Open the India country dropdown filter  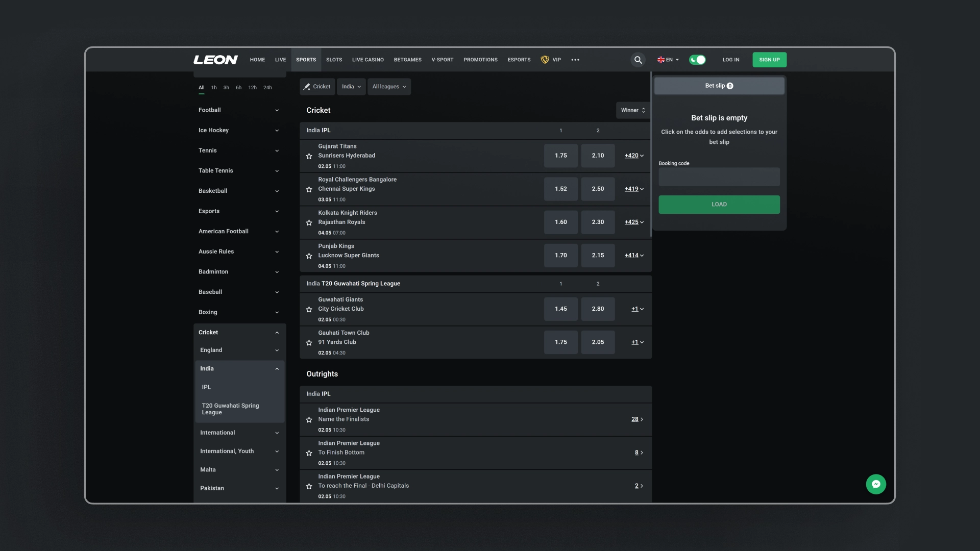pos(351,87)
